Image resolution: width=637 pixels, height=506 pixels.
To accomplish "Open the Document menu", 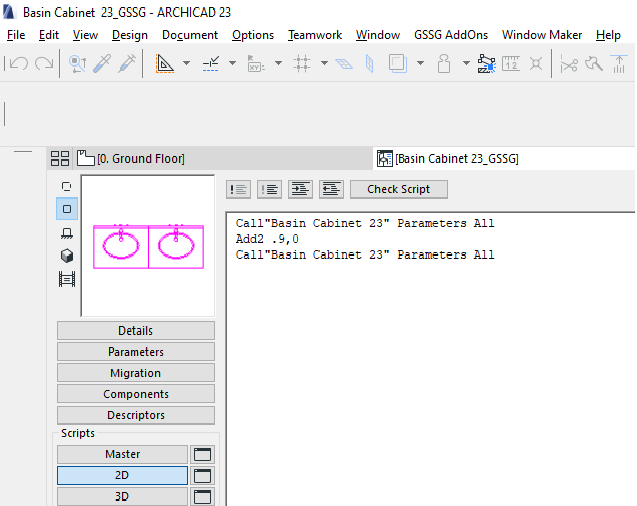I will click(190, 35).
